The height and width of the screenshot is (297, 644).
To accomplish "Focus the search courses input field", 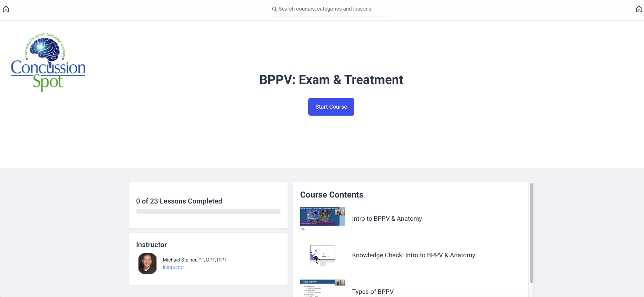I will point(331,9).
